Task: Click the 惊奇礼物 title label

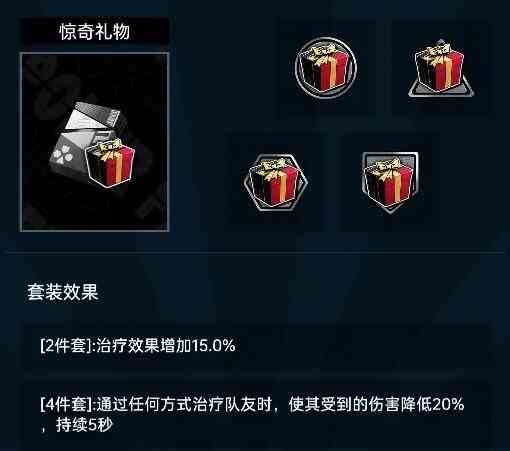Action: pos(95,32)
